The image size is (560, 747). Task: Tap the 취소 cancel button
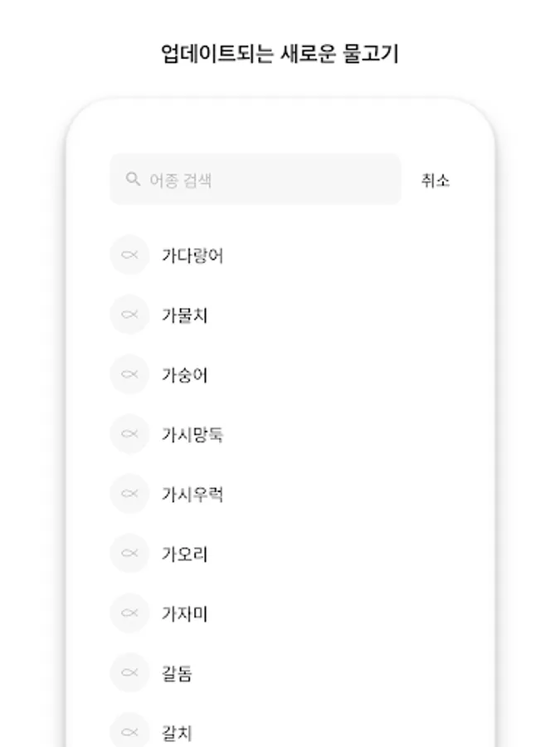pyautogui.click(x=436, y=180)
